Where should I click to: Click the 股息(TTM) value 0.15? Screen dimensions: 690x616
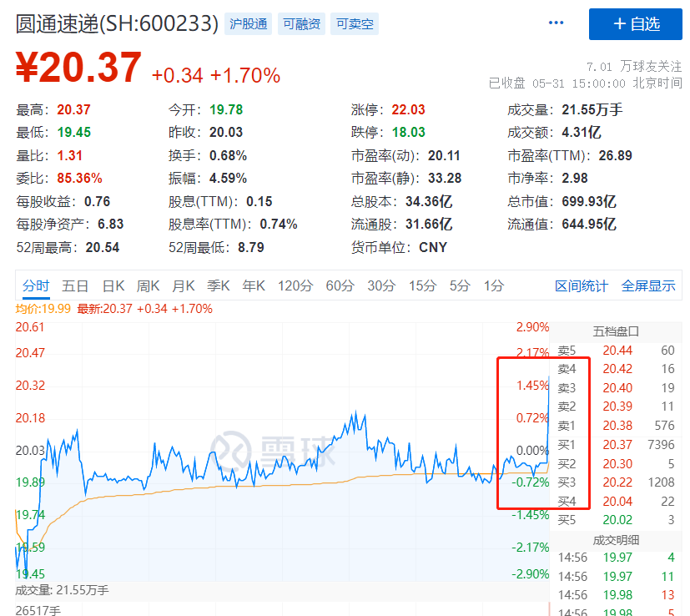[259, 202]
